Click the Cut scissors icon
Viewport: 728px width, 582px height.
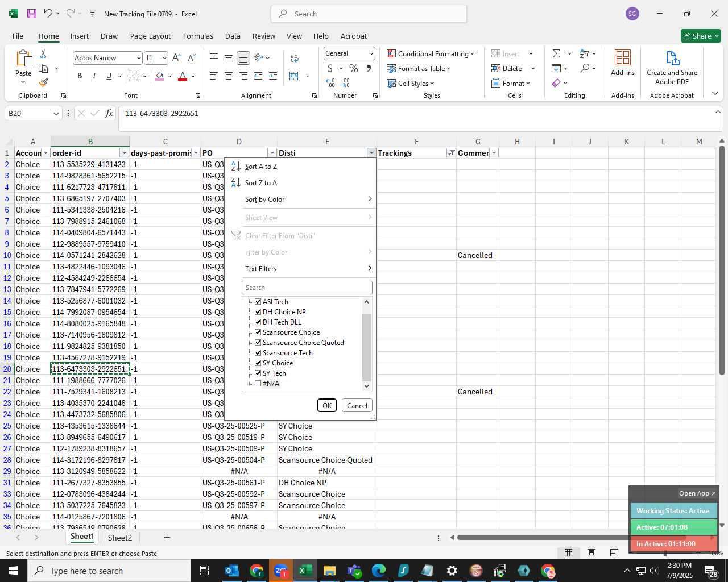[x=43, y=54]
